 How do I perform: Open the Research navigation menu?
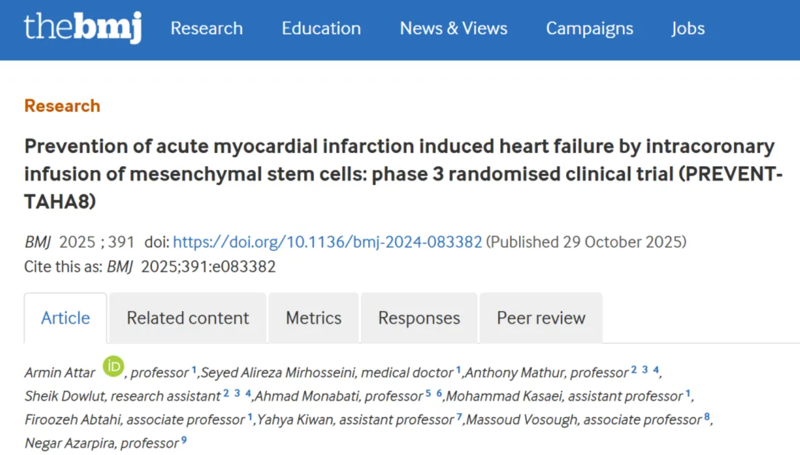(206, 28)
